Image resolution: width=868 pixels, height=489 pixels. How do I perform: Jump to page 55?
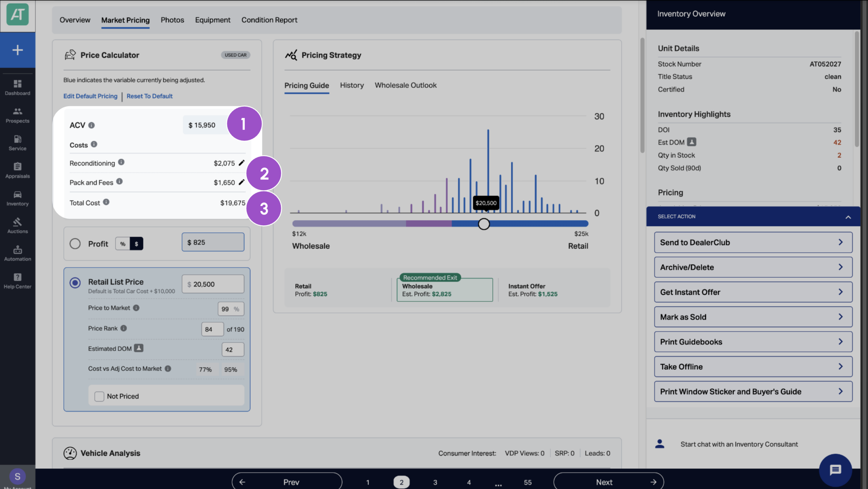click(528, 482)
